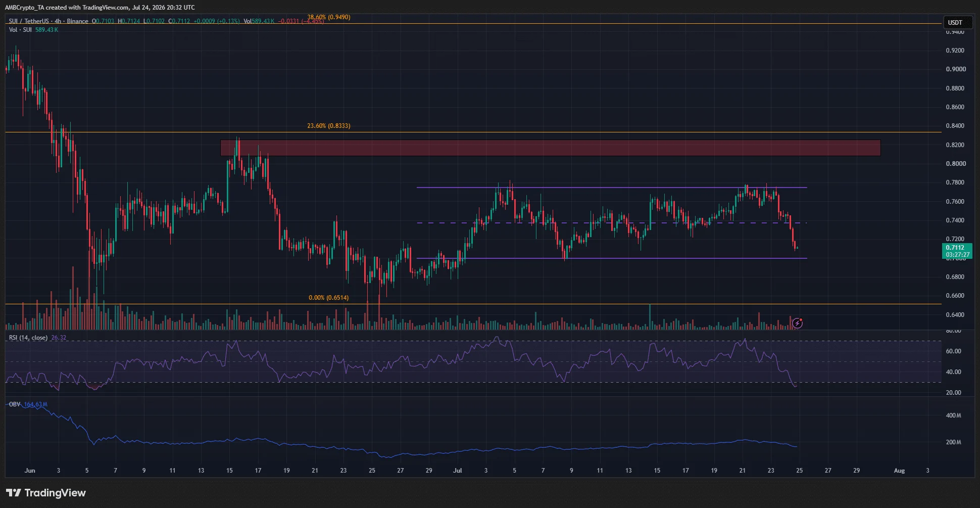This screenshot has width=980, height=508.
Task: Select the 38.60% (0.9490) Fibonacci label
Action: [x=328, y=17]
